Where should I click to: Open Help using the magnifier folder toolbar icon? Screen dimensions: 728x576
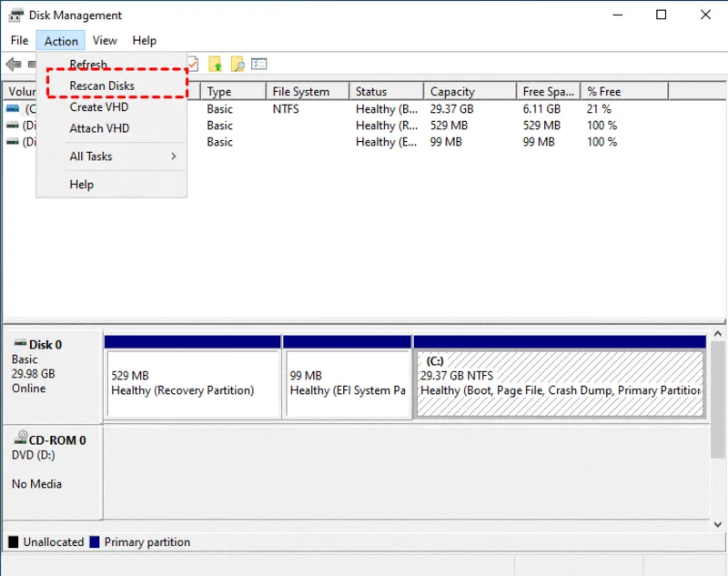237,64
